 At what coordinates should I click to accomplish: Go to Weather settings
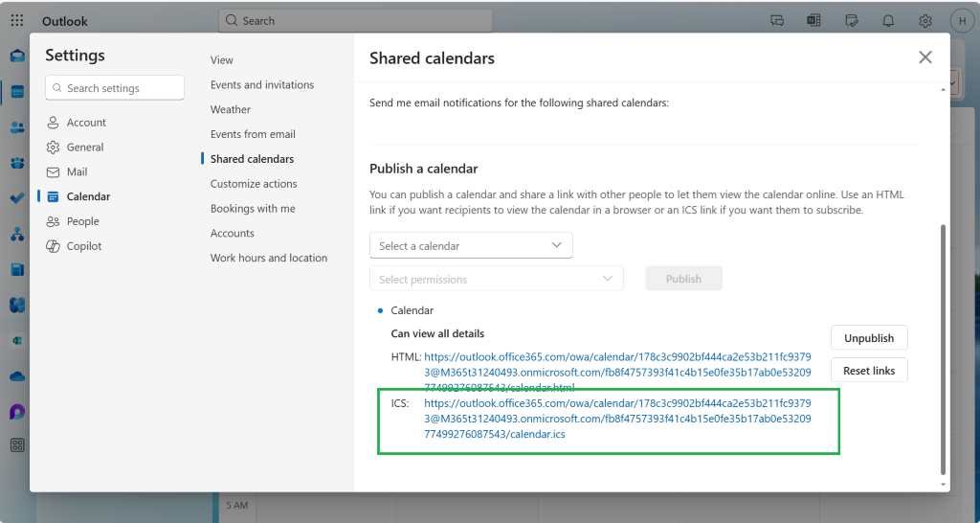230,109
